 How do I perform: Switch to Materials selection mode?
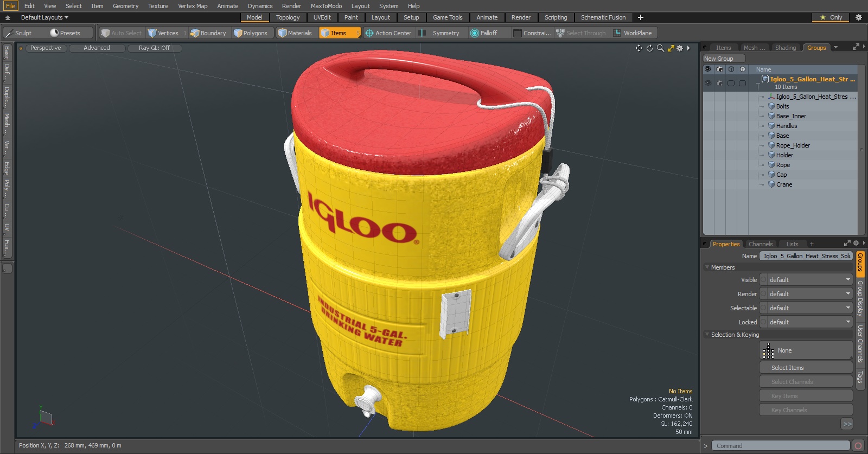(296, 33)
